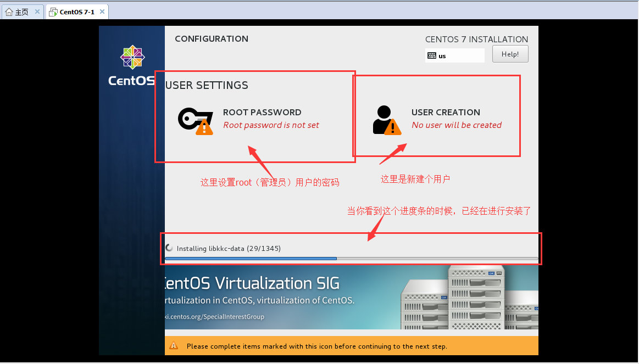Click the warning triangle in the orange bar
This screenshot has width=639, height=364.
[x=174, y=346]
